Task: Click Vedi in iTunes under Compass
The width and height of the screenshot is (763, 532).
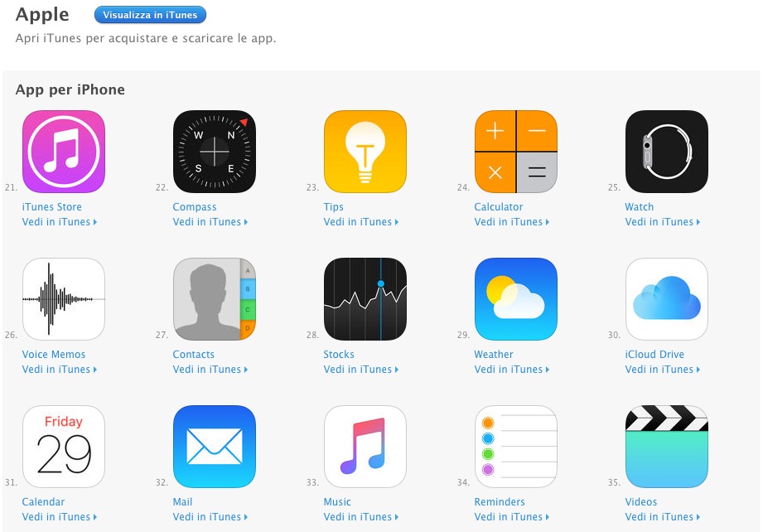Action: pos(210,222)
